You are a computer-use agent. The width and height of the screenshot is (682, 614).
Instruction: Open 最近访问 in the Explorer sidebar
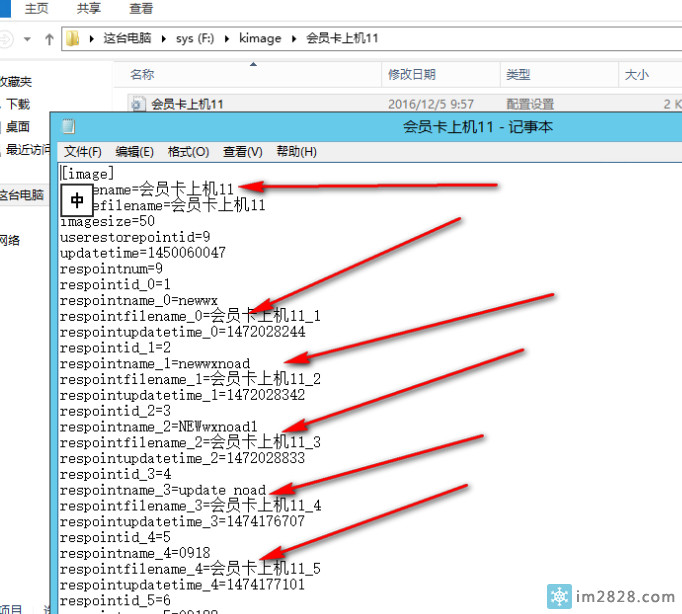click(28, 150)
